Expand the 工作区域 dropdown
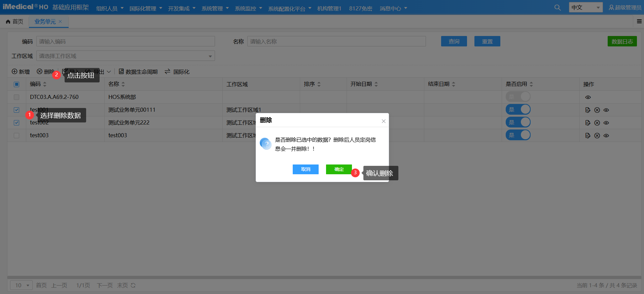Image resolution: width=644 pixels, height=294 pixels. tap(210, 56)
